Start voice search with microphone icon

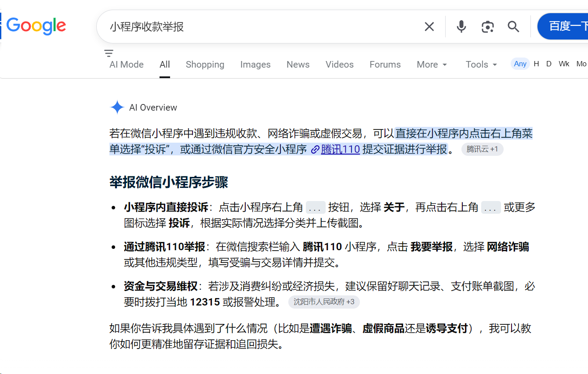click(x=461, y=27)
